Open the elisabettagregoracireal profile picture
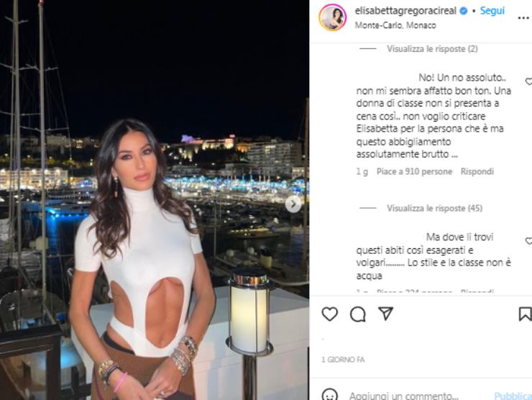The width and height of the screenshot is (532, 400). coord(332,18)
